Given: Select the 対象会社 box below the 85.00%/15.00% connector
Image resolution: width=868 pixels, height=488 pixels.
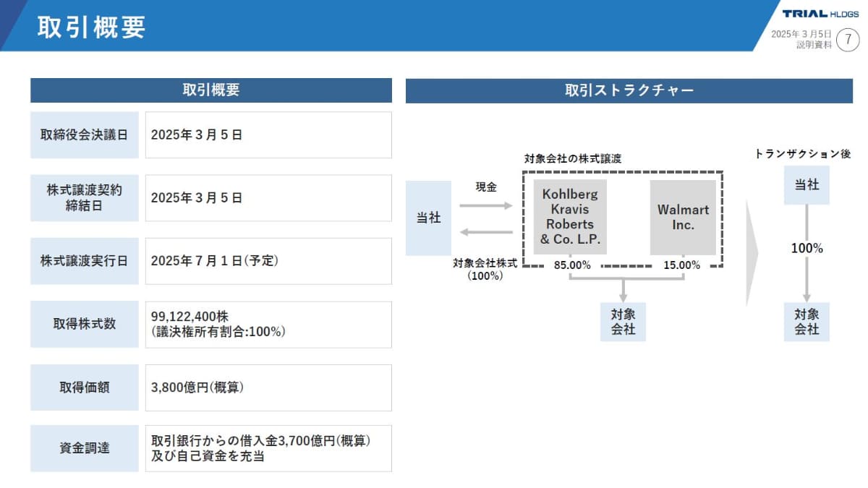Looking at the screenshot, I should (x=623, y=322).
